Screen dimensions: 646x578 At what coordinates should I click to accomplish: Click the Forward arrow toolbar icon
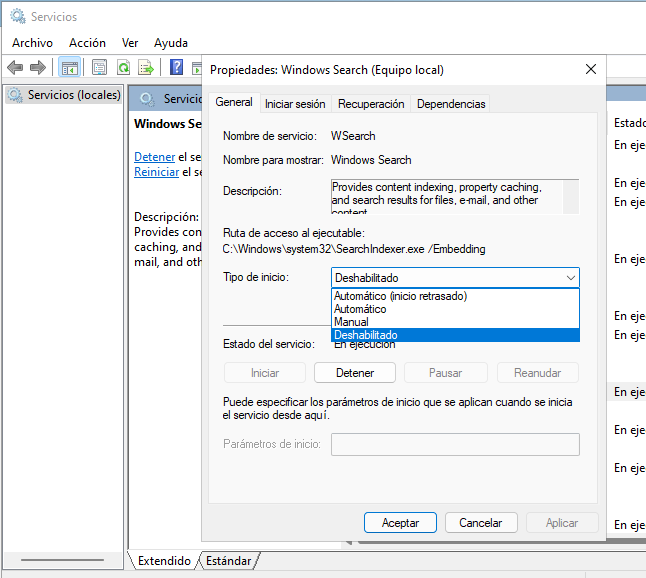pos(38,67)
